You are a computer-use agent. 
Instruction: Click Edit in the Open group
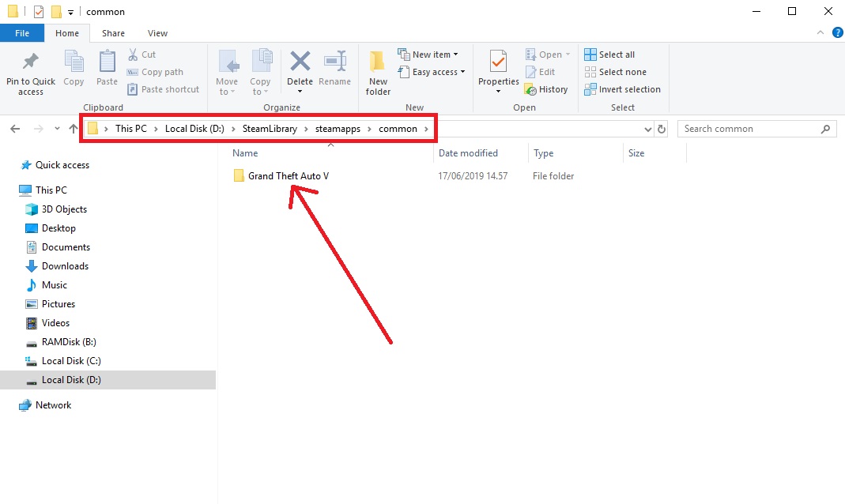click(540, 72)
